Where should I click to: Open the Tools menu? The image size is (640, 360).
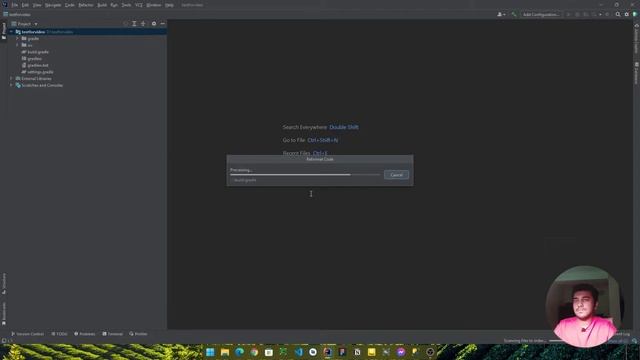pyautogui.click(x=126, y=5)
